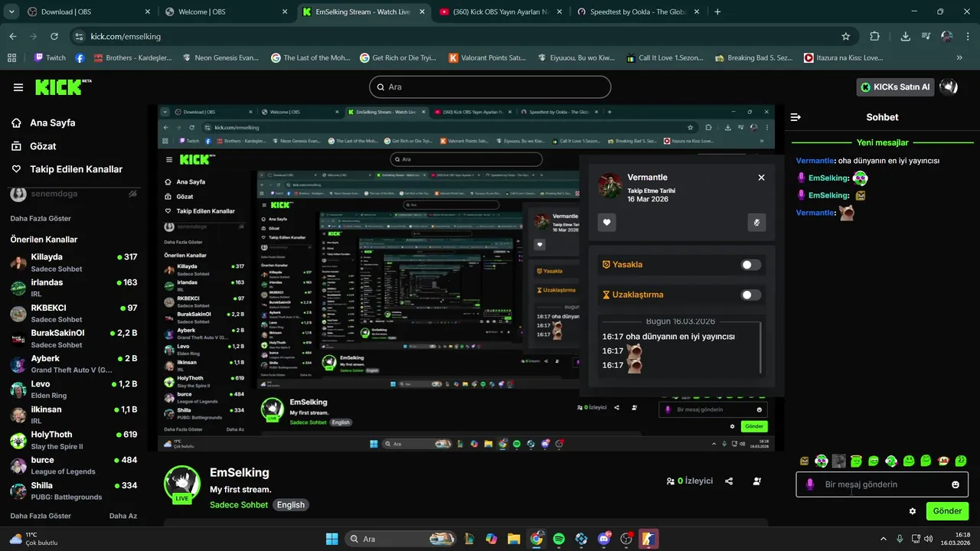Open Discord from the taskbar
Viewport: 980px width, 551px height.
click(604, 539)
